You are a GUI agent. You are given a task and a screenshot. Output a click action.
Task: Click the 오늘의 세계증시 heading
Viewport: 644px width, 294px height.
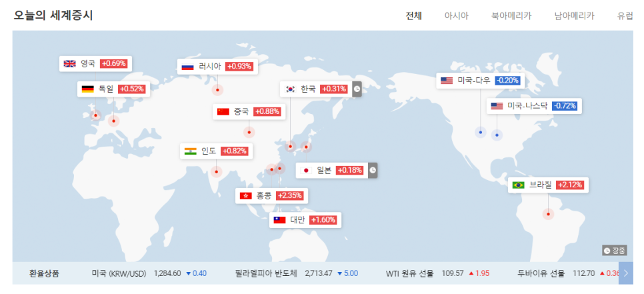(53, 15)
